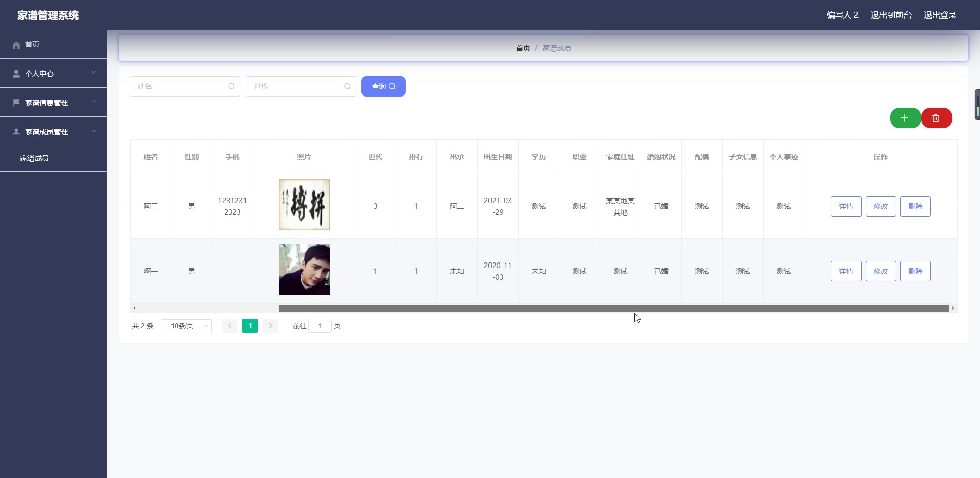Screen dimensions: 980x478
Task: Click the home icon in sidebar
Action: pos(16,45)
